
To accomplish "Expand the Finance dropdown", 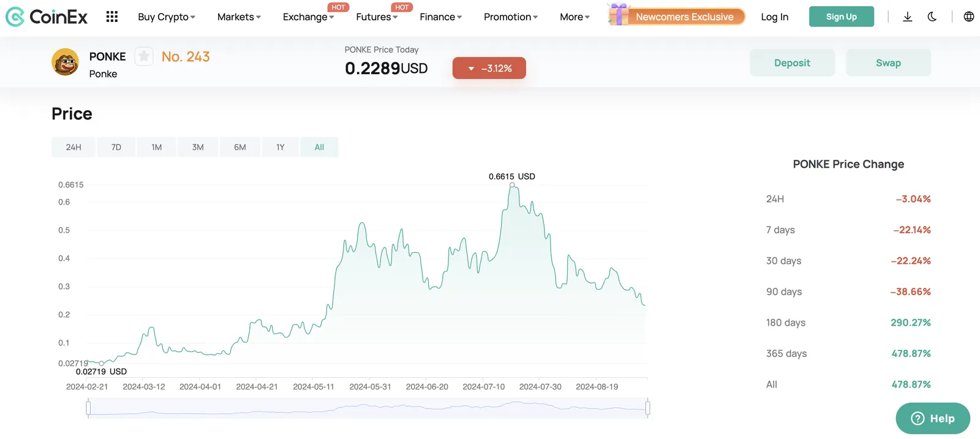I will pyautogui.click(x=441, y=17).
